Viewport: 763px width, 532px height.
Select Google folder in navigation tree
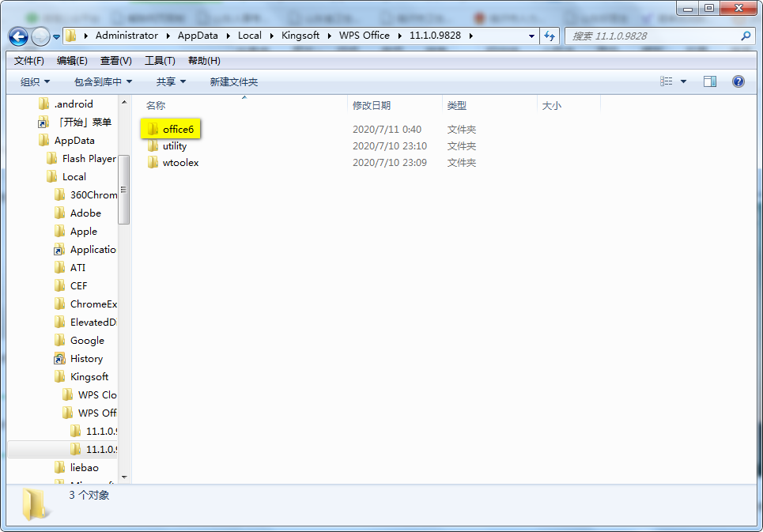tap(86, 341)
